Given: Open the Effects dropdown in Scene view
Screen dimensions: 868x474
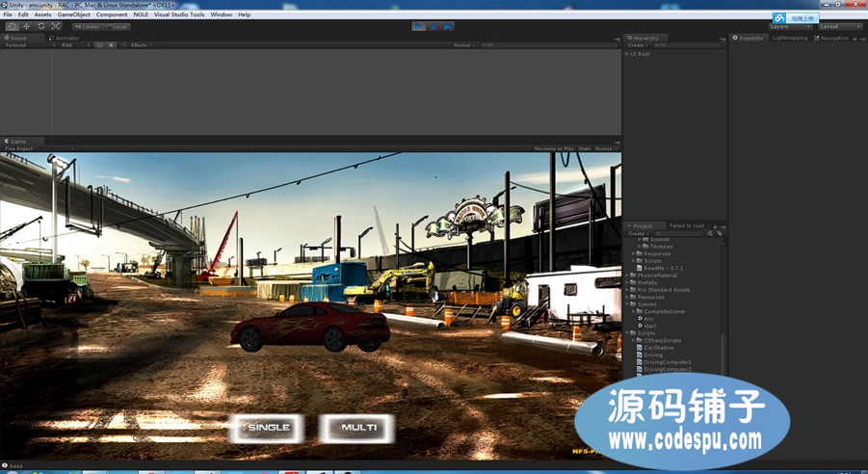Looking at the screenshot, I should click(142, 45).
